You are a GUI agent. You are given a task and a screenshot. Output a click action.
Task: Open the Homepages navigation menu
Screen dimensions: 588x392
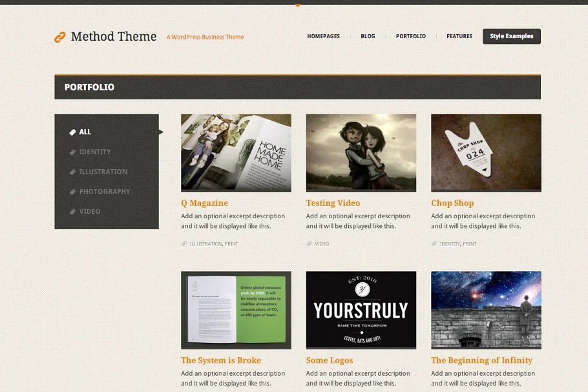pyautogui.click(x=323, y=36)
